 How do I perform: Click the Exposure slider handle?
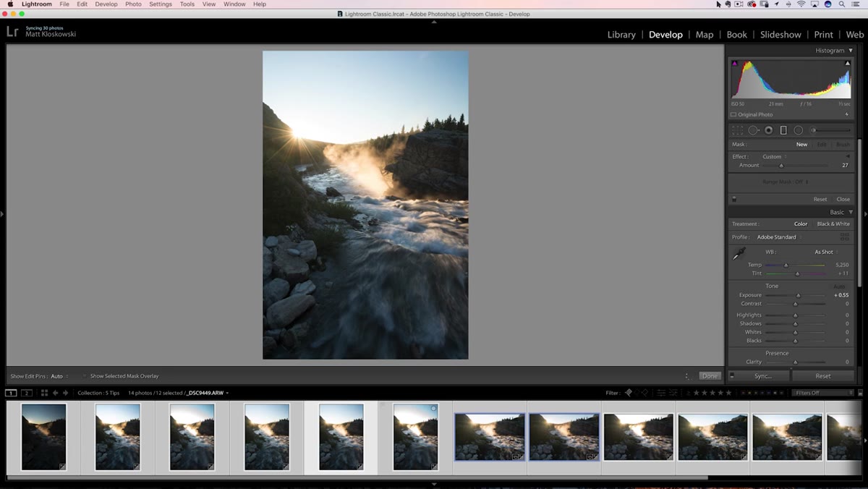(799, 295)
